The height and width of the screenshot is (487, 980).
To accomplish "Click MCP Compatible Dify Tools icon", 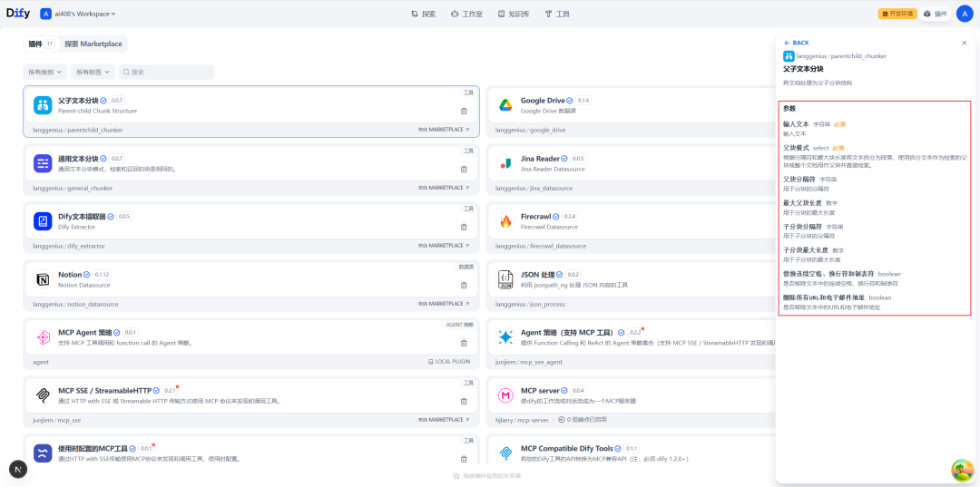I will point(505,453).
